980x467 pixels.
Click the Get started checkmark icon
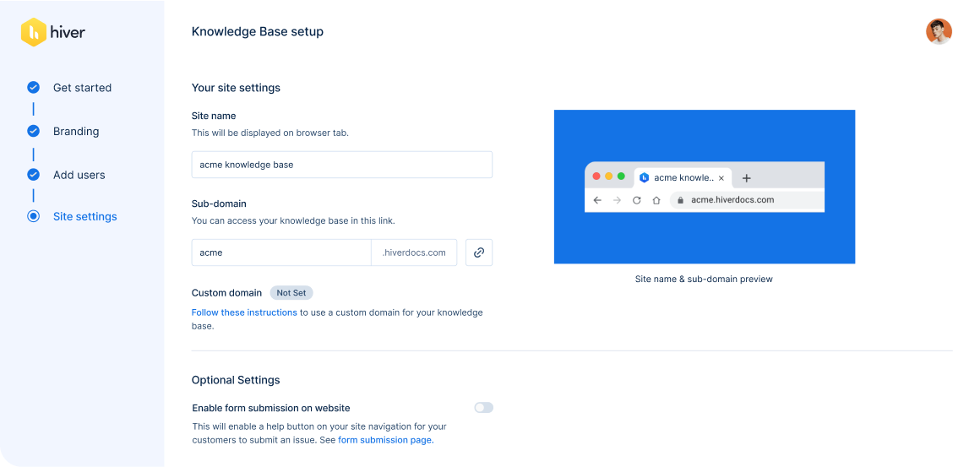coord(33,88)
